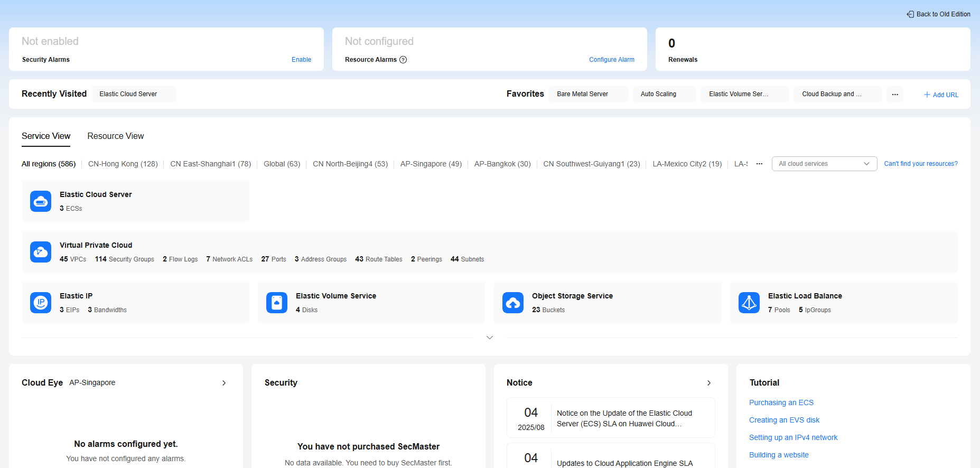This screenshot has height=468, width=980.
Task: Filter by CN East-Shanghai1 (78) region
Action: (x=211, y=164)
